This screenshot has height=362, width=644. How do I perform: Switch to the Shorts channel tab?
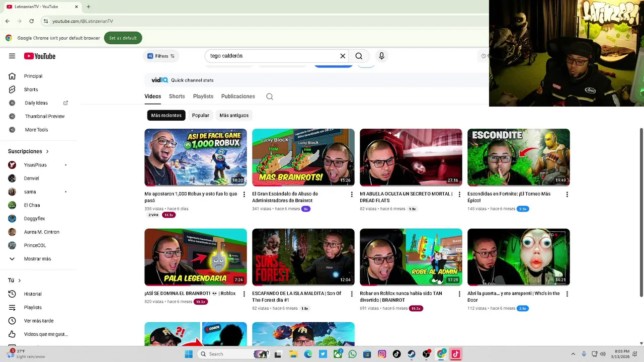tap(177, 97)
